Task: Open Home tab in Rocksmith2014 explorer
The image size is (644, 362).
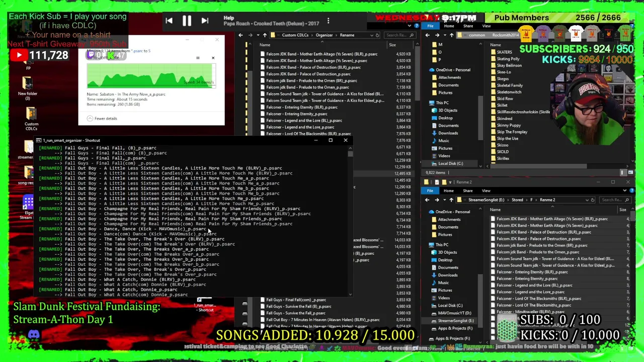Action: [449, 26]
